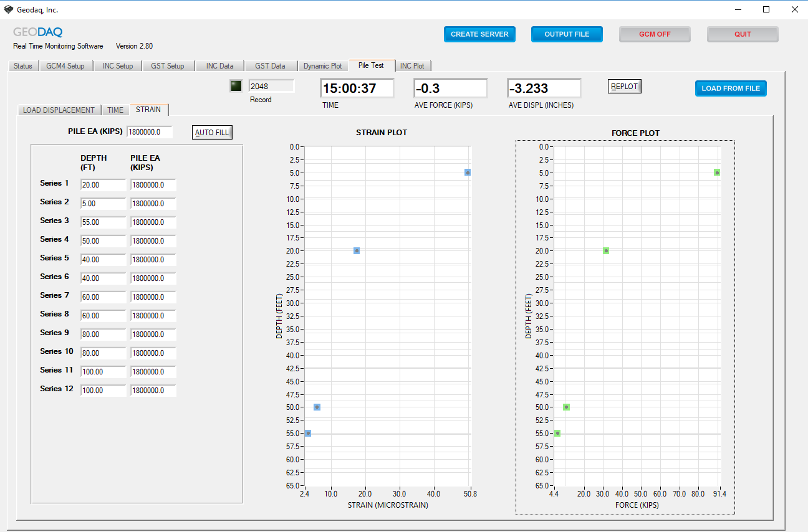
Task: Click the AVE DISPL (INCHES) field
Action: 544,88
